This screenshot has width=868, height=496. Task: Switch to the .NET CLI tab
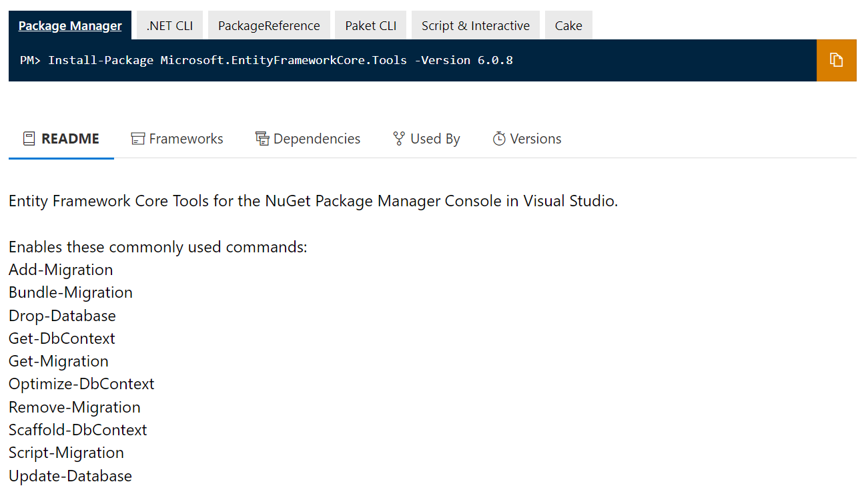(169, 25)
